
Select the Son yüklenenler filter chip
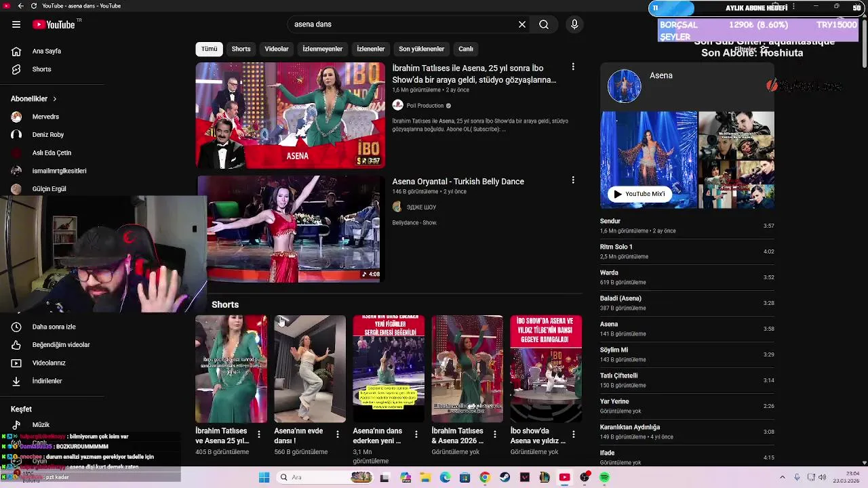pos(422,49)
